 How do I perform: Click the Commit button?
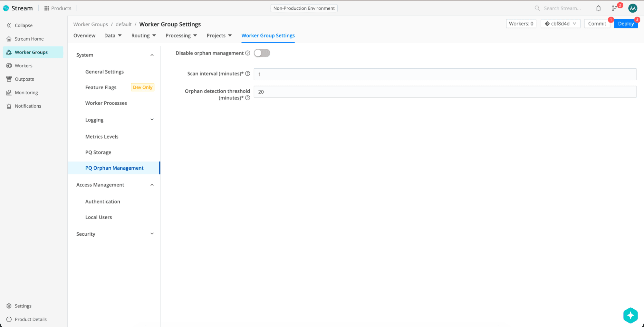tap(597, 24)
